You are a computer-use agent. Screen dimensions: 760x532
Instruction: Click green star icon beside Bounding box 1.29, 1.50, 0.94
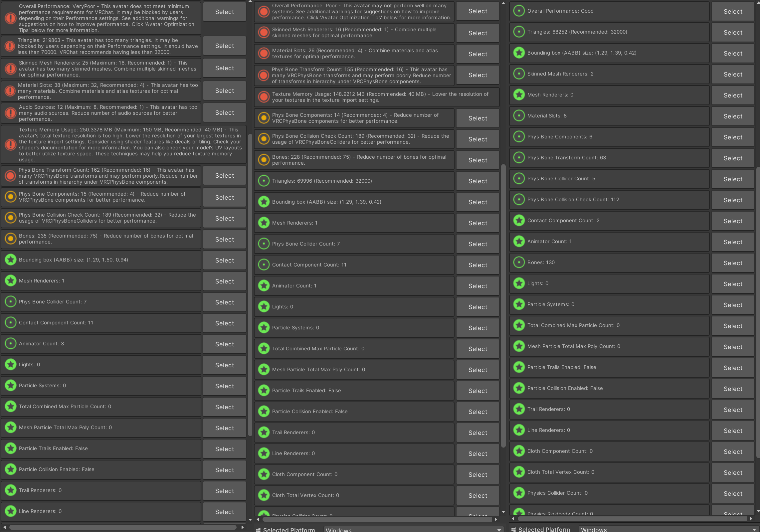tap(10, 260)
